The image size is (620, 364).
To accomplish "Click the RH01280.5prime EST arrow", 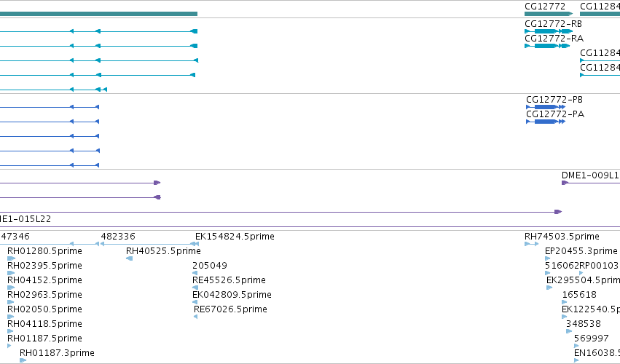I will pyautogui.click(x=11, y=258).
